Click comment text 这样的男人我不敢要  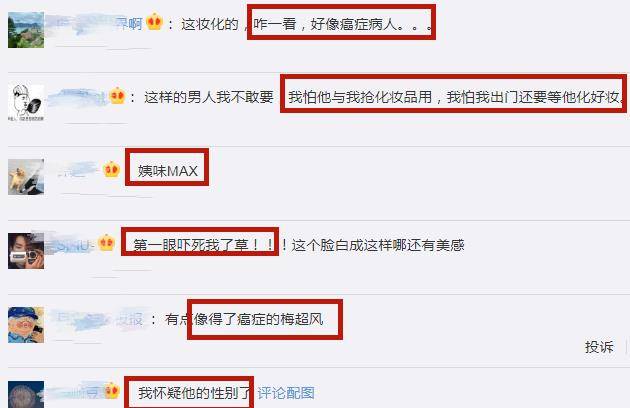coord(209,97)
